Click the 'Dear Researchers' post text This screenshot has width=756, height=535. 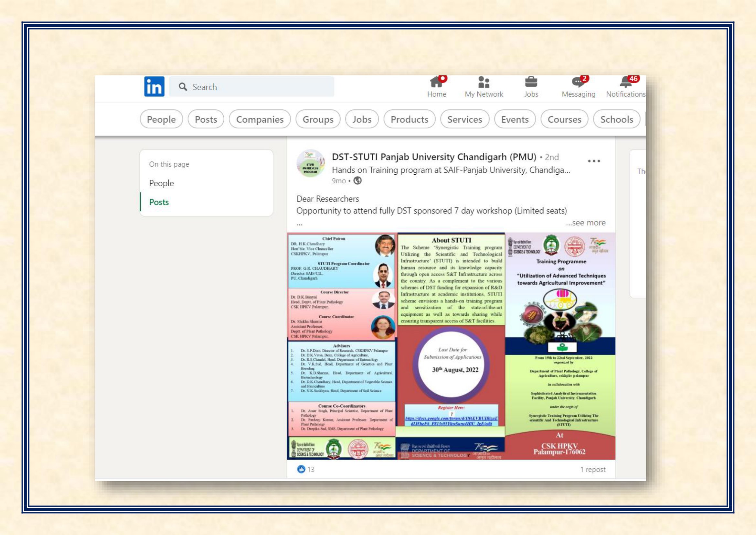[x=328, y=199]
